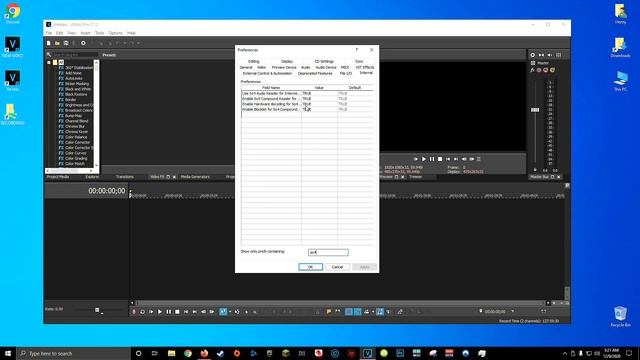The height and width of the screenshot is (360, 640).
Task: Open the Media Generators tab
Action: [x=195, y=177]
